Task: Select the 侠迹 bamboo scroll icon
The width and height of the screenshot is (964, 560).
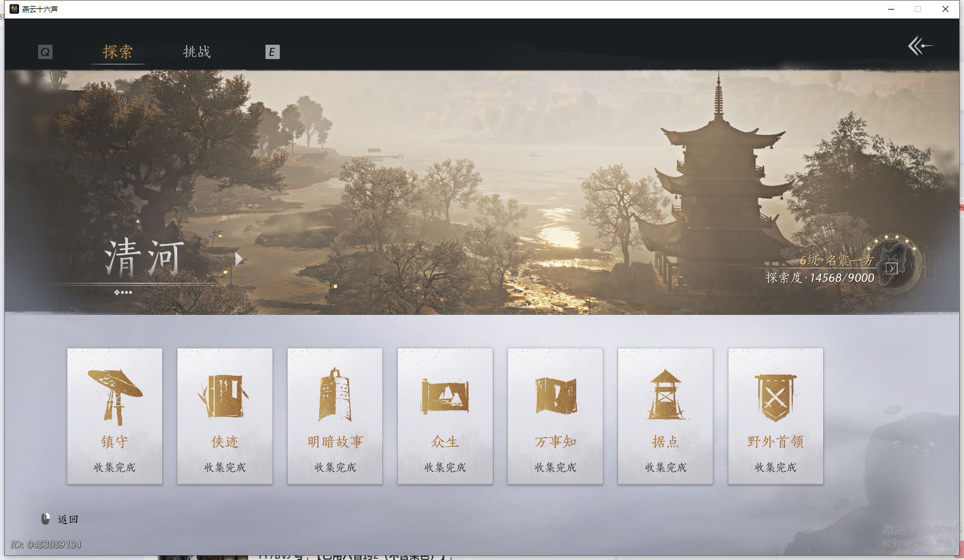Action: (x=225, y=416)
